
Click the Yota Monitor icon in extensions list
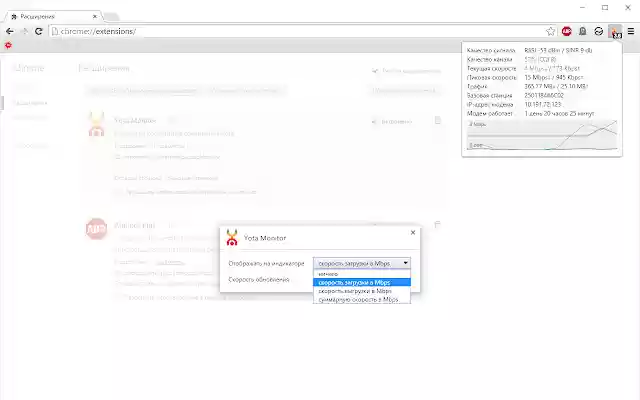tap(96, 124)
